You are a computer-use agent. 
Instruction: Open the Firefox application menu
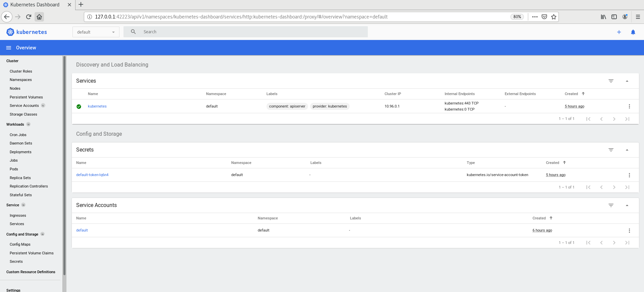tap(638, 17)
